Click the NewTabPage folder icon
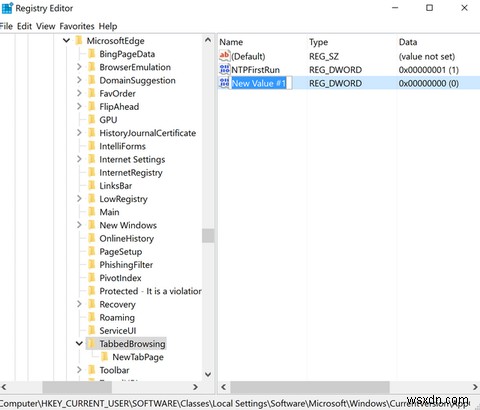480x410 pixels. tap(104, 357)
